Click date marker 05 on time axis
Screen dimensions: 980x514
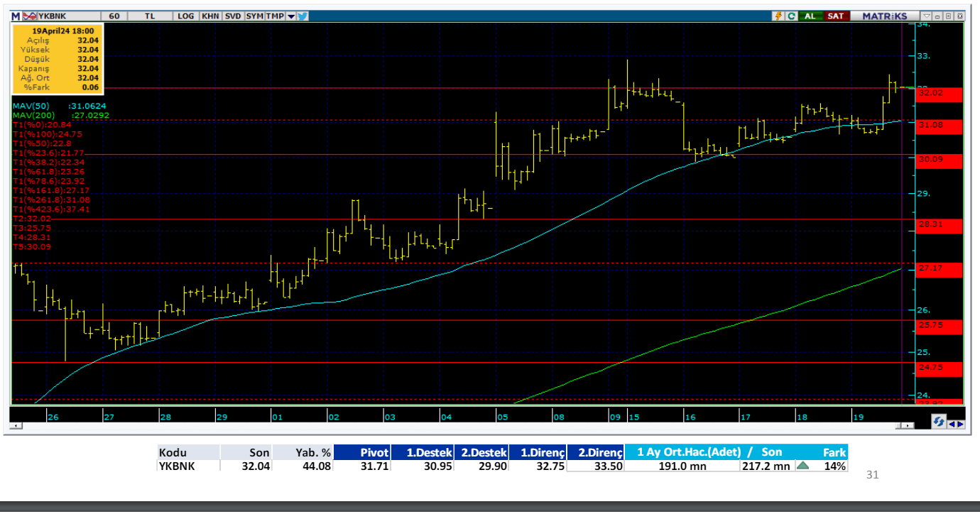[x=502, y=417]
